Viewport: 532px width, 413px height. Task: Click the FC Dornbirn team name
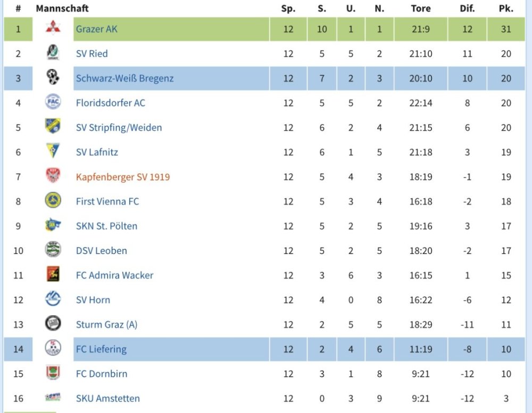(x=102, y=374)
